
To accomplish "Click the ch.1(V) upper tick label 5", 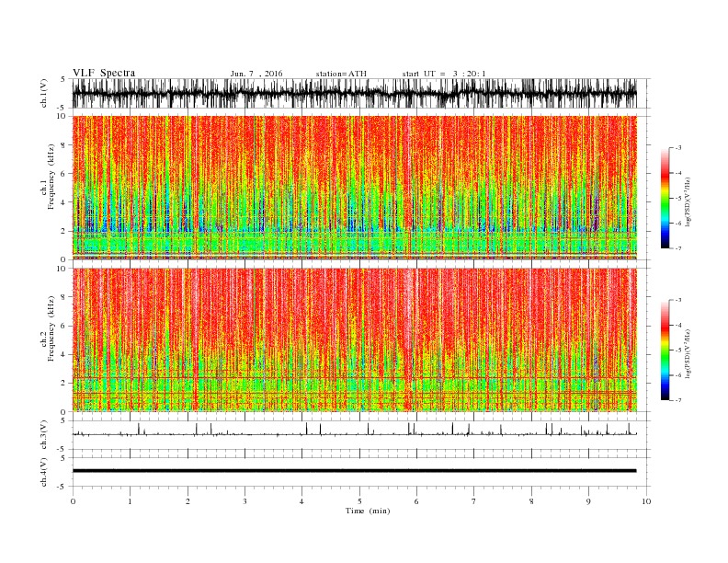I will pyautogui.click(x=63, y=79).
